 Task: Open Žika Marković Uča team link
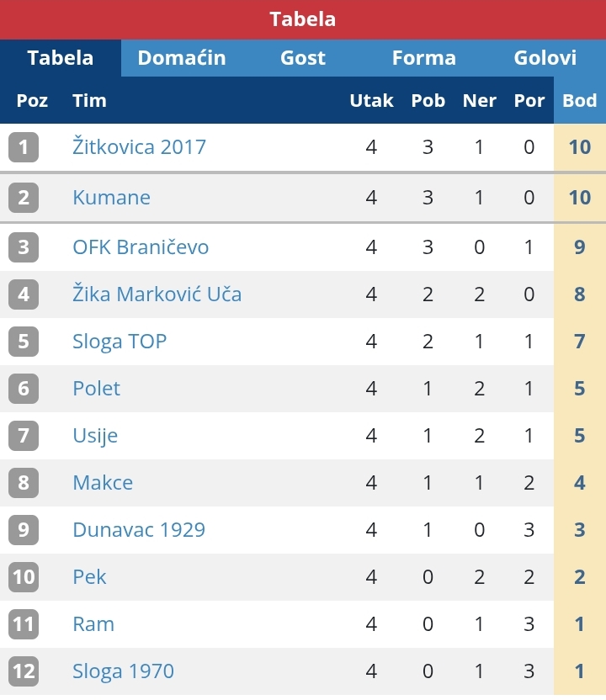[x=157, y=294]
